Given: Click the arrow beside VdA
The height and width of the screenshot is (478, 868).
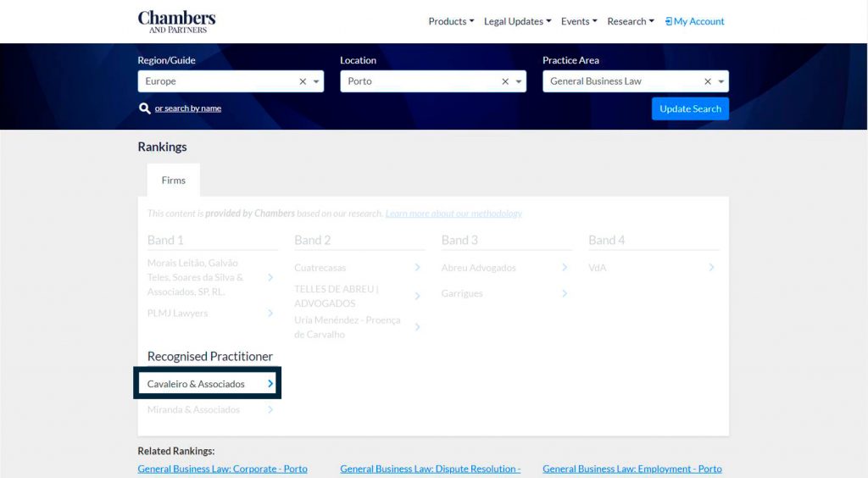Looking at the screenshot, I should (x=711, y=268).
